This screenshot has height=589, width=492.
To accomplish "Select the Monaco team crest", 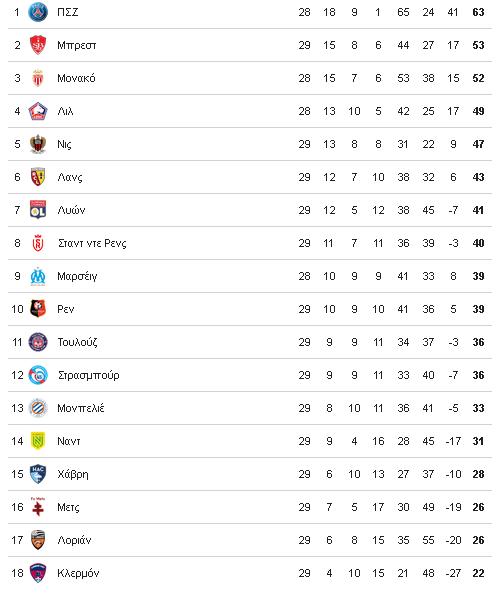I will click(x=38, y=78).
